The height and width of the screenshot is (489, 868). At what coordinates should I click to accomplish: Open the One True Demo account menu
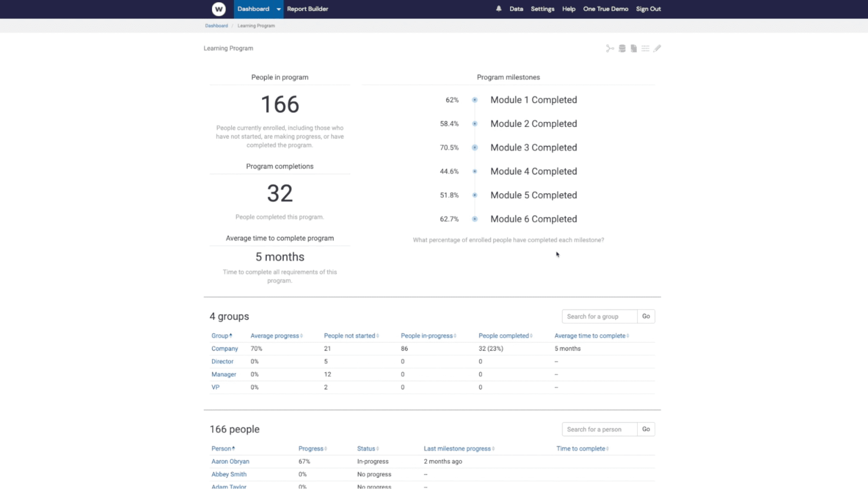pos(605,9)
